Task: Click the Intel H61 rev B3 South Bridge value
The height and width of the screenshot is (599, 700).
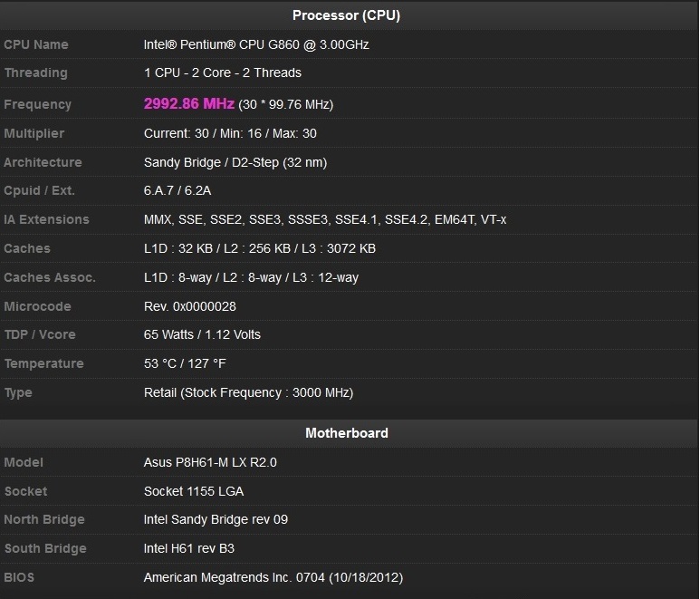Action: click(189, 548)
